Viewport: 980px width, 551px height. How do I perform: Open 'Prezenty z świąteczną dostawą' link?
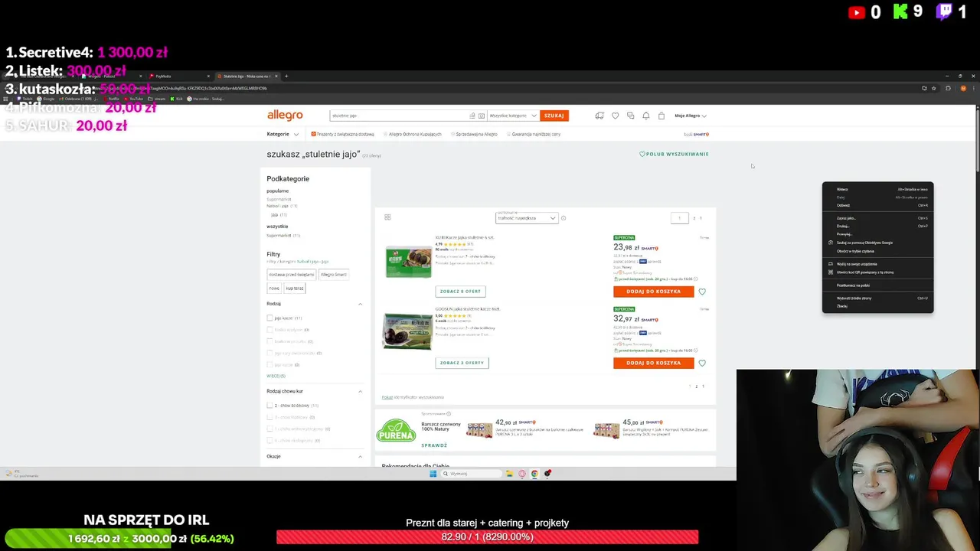click(x=343, y=134)
